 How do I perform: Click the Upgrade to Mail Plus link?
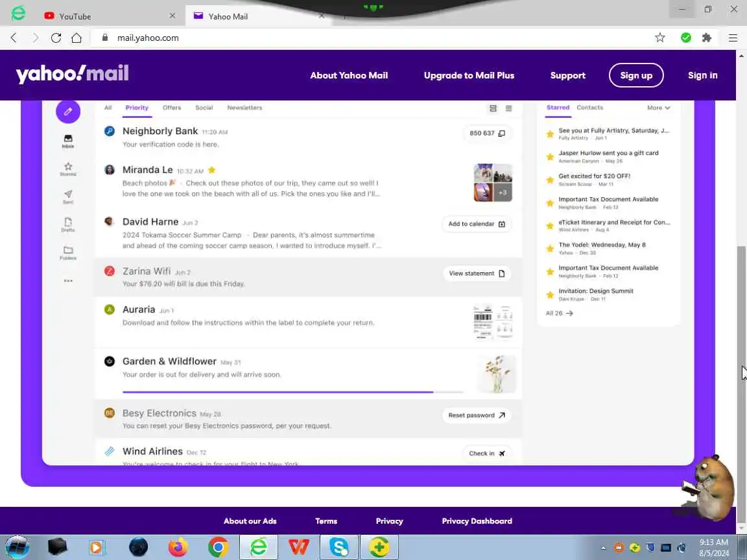click(x=469, y=75)
